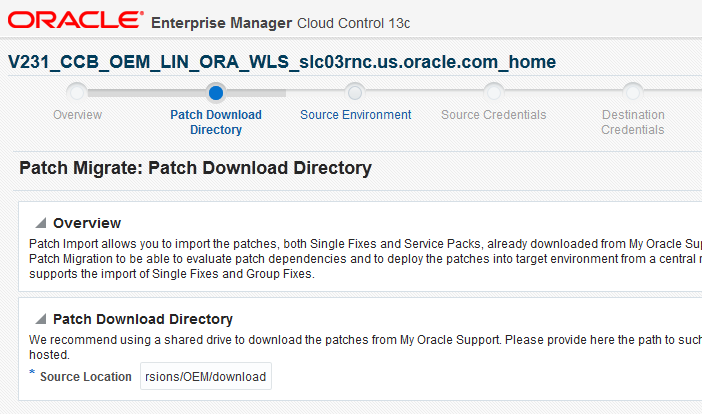Click the Patch Download Directory step circle
The width and height of the screenshot is (702, 414).
pos(216,93)
